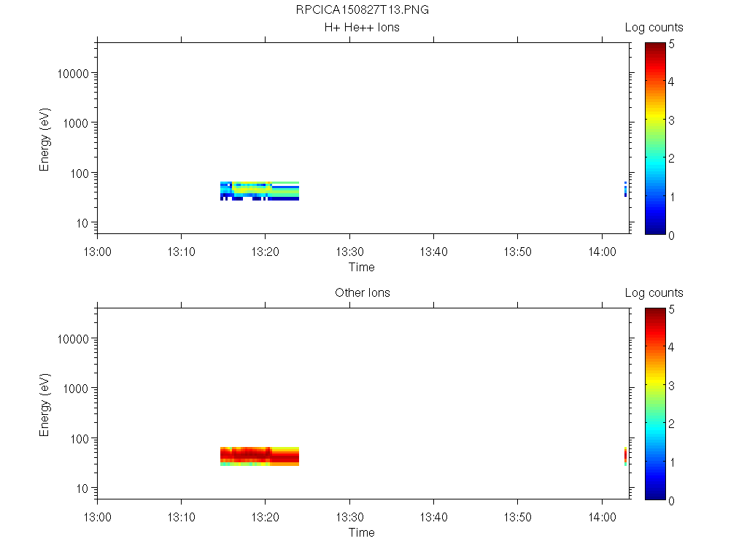Click the upper plot's Energy (eV) axis label
The image size is (747, 560).
tap(44, 139)
